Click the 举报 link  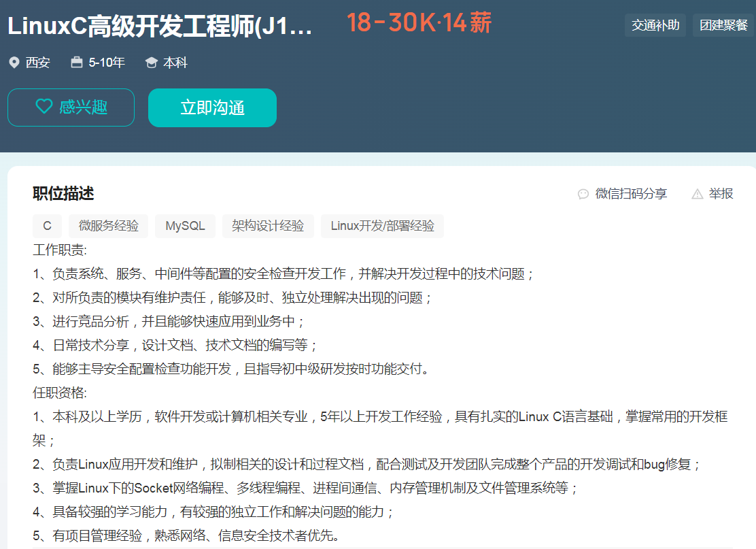[721, 194]
